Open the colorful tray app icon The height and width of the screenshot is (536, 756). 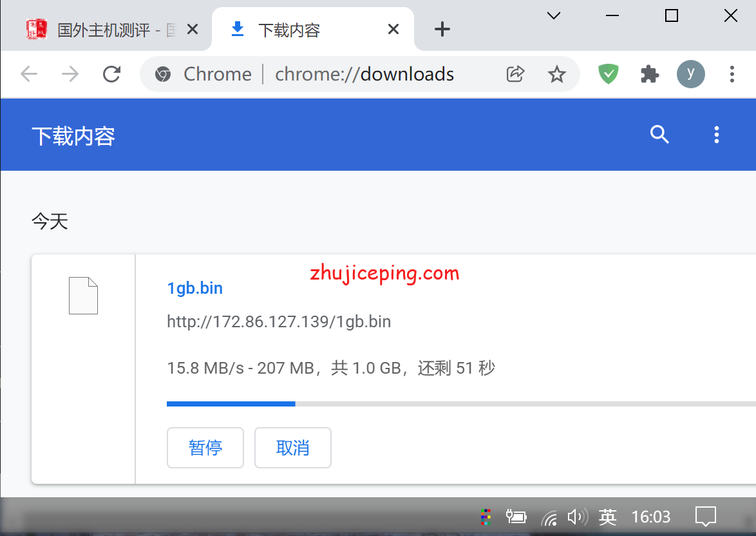(x=486, y=517)
